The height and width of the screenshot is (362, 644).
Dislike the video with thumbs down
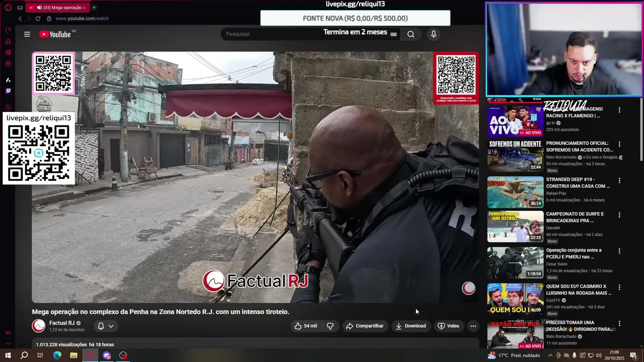coord(330,326)
